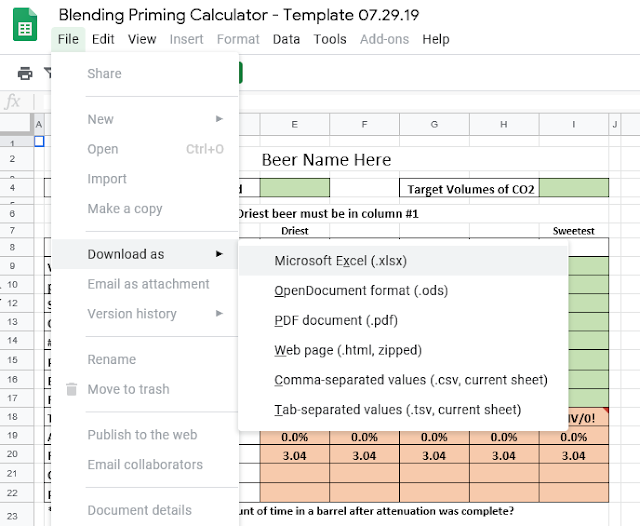Click the trash icon beside Move to trash
The image size is (640, 526).
coord(71,389)
